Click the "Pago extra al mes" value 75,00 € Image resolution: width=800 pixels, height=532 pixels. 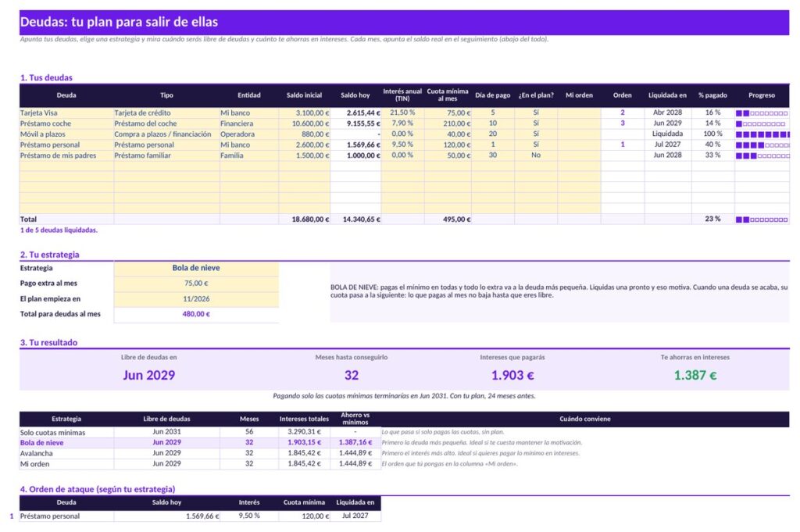click(196, 283)
